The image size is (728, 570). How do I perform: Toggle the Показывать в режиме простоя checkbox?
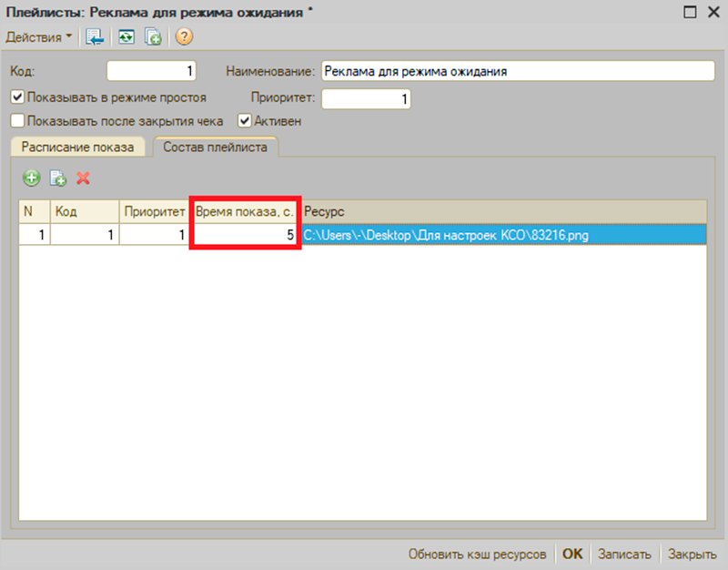click(x=17, y=97)
